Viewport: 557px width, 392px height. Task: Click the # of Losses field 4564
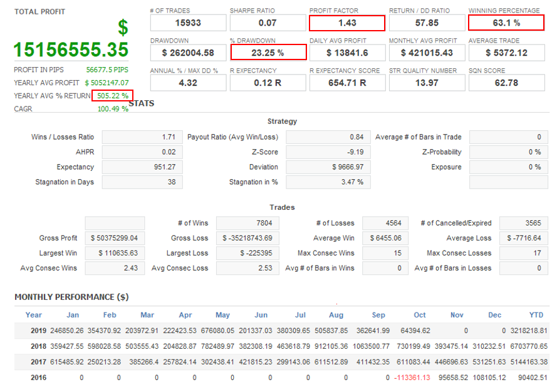385,223
